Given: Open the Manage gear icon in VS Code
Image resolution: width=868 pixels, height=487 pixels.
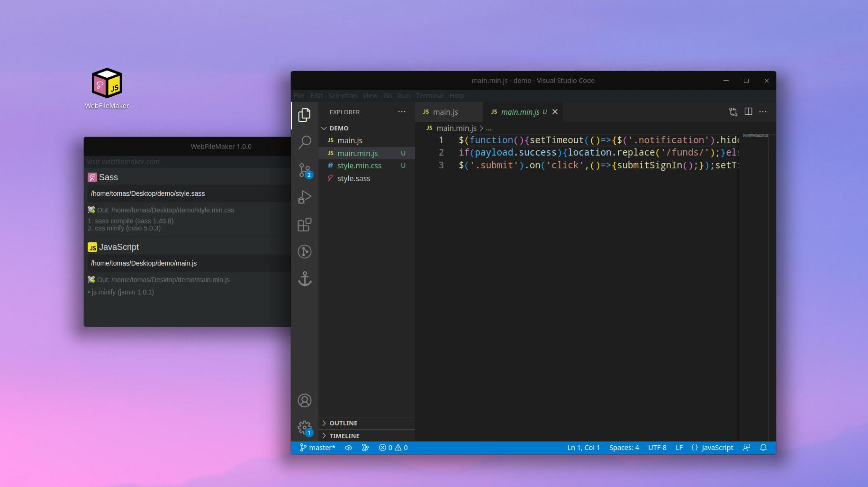Looking at the screenshot, I should pos(305,428).
